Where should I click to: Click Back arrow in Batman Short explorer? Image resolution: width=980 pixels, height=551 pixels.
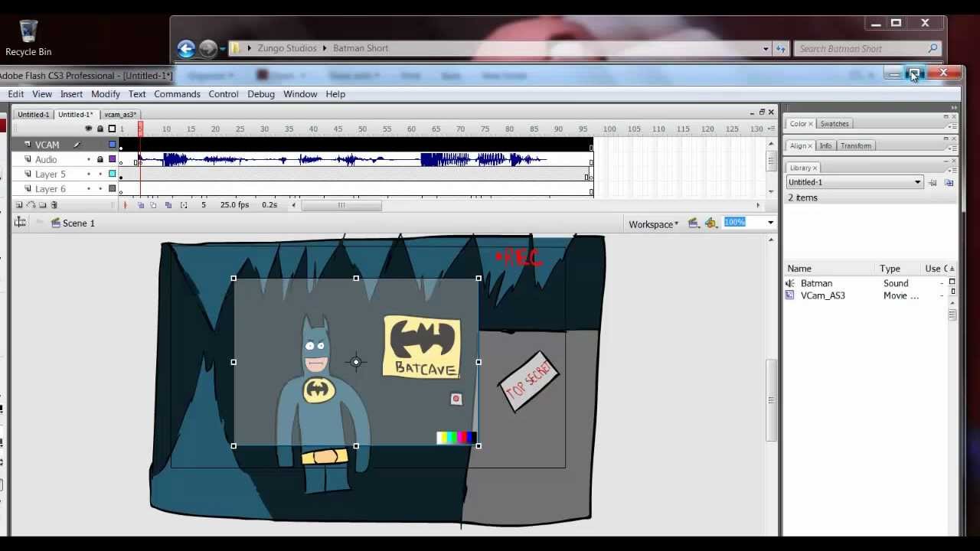point(186,49)
